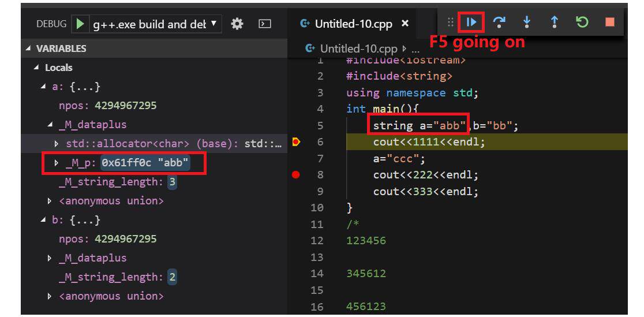644x317 pixels.
Task: Toggle red breakpoint on line 8
Action: tap(295, 175)
